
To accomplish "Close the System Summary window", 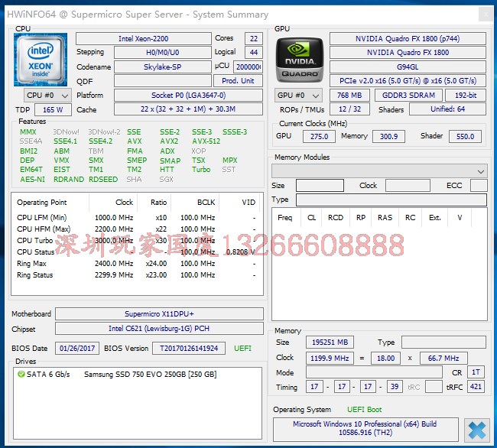I will [486, 14].
